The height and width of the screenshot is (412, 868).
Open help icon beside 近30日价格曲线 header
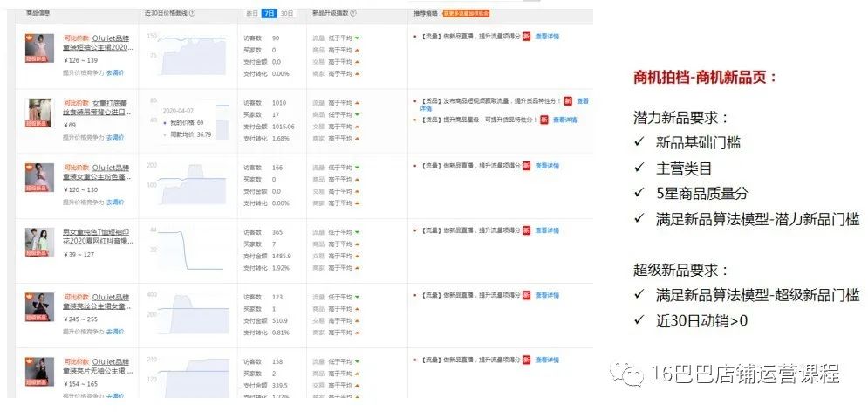click(x=192, y=13)
